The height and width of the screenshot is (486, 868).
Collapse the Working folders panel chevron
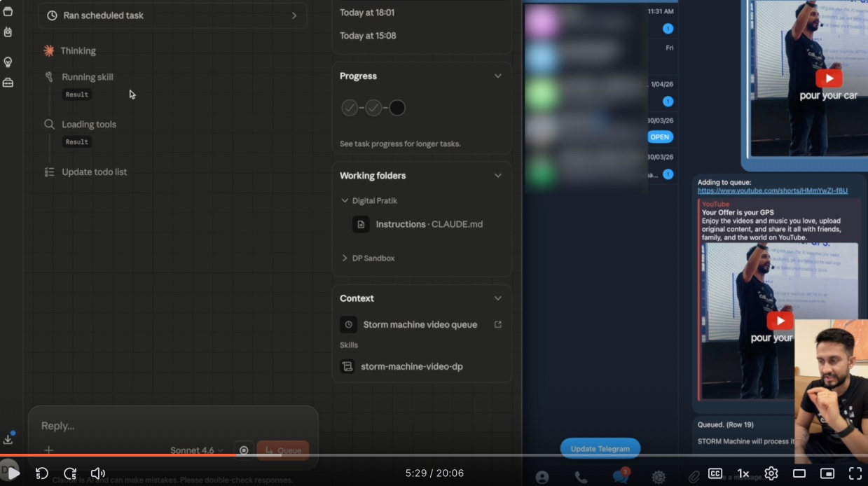(498, 176)
